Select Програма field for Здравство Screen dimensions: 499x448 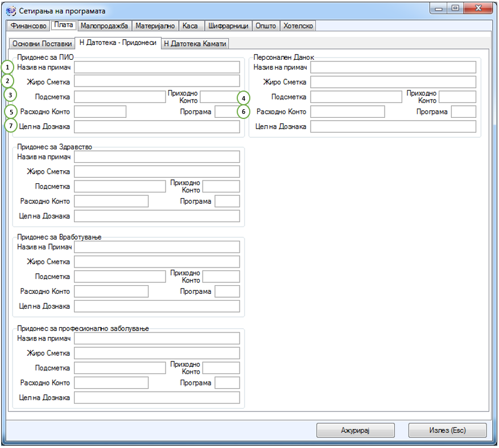coord(227,202)
